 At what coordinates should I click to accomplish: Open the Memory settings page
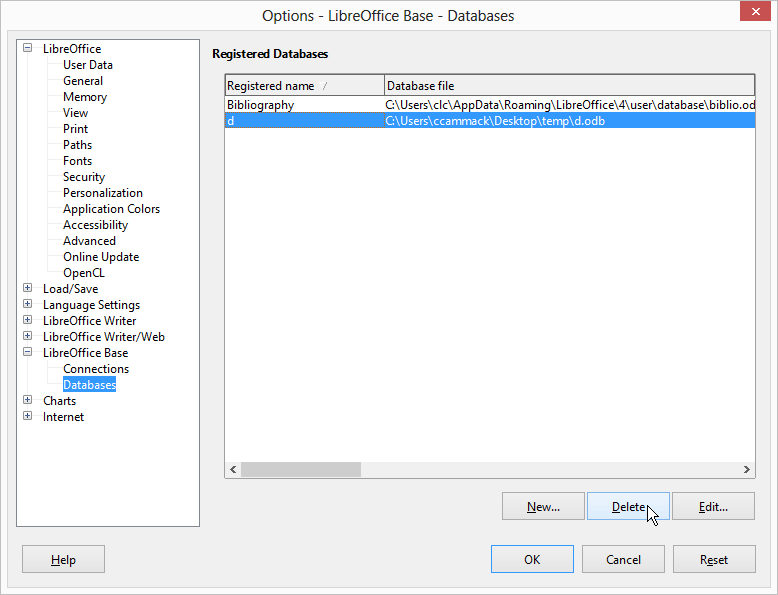tap(85, 97)
